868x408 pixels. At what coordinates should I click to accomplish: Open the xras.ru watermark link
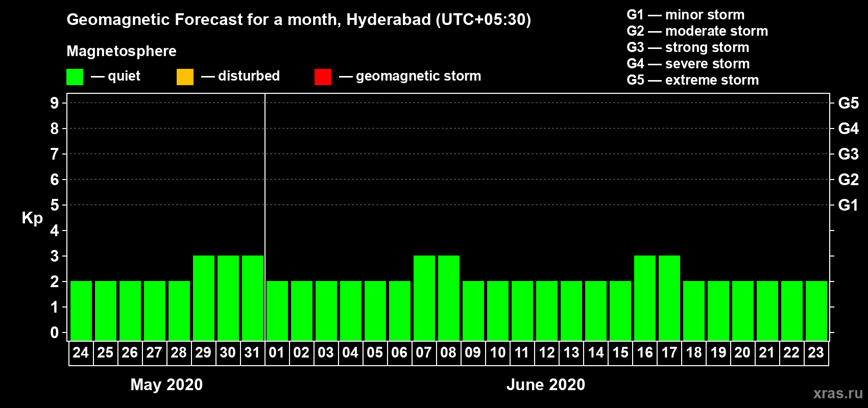click(837, 393)
